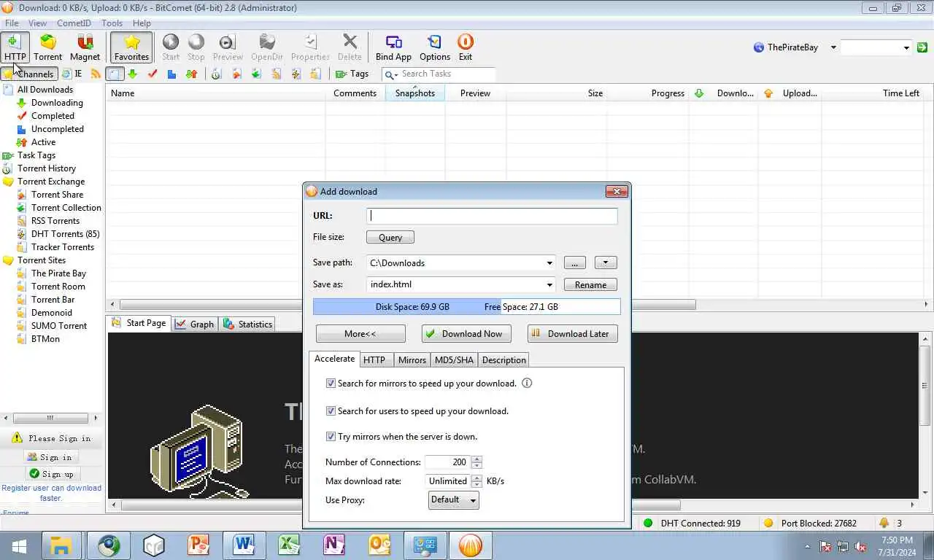Adjust the Number of Connections spinner

(476, 462)
